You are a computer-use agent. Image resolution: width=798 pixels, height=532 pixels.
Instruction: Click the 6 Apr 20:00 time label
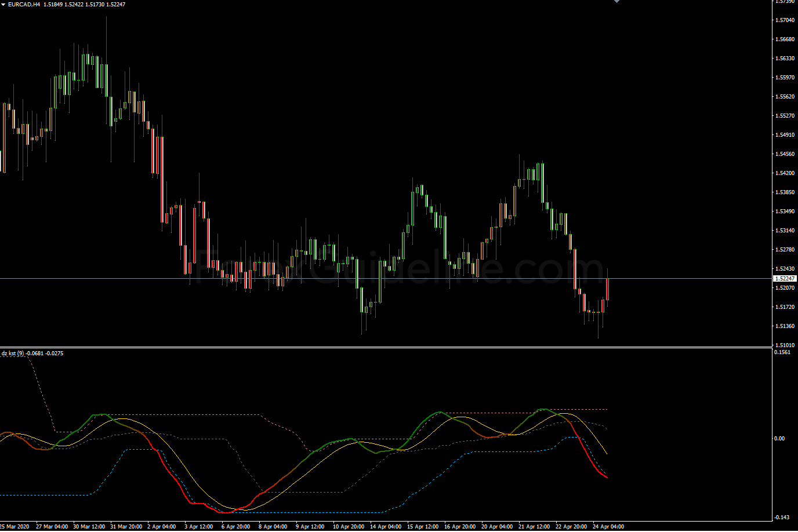(x=235, y=527)
